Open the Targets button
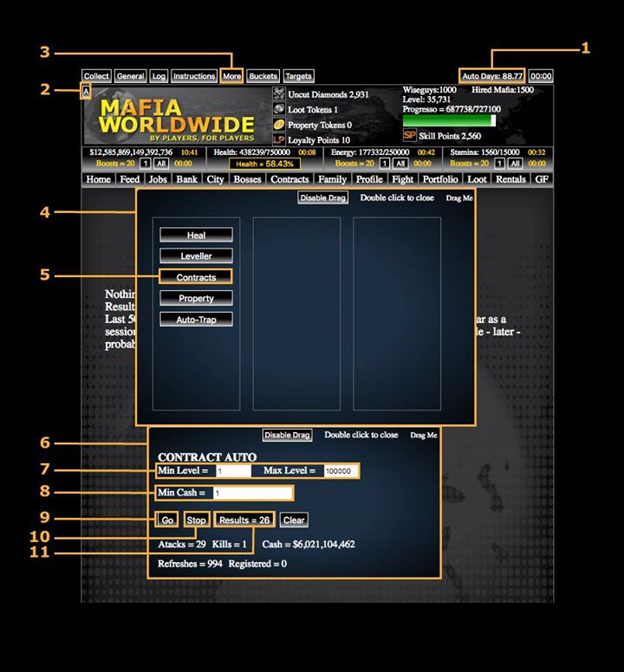This screenshot has height=672, width=624. [x=298, y=76]
